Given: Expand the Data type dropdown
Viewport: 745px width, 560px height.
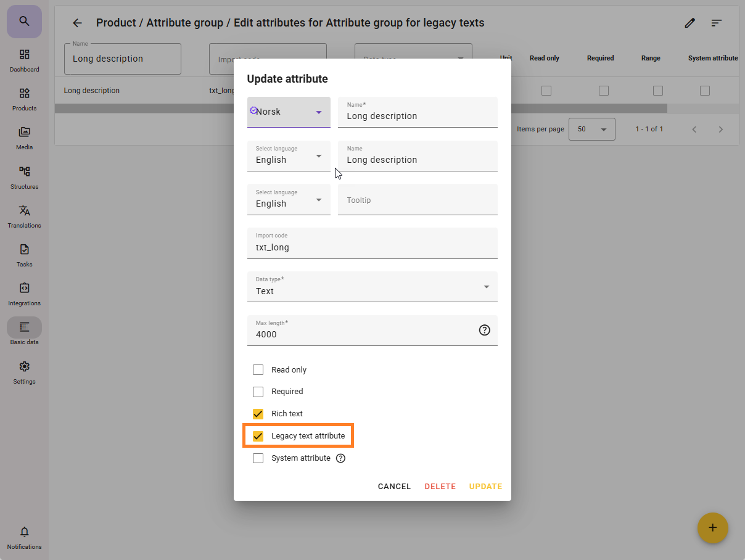Looking at the screenshot, I should [372, 287].
